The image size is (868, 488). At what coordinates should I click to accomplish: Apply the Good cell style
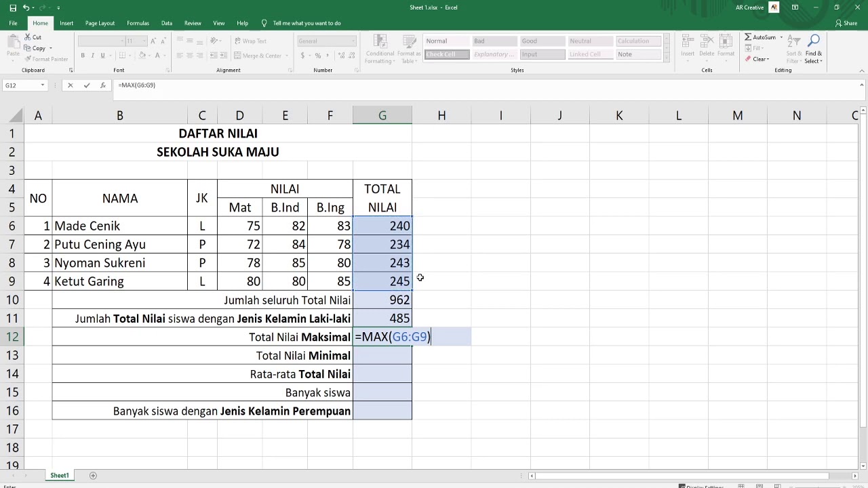click(542, 41)
